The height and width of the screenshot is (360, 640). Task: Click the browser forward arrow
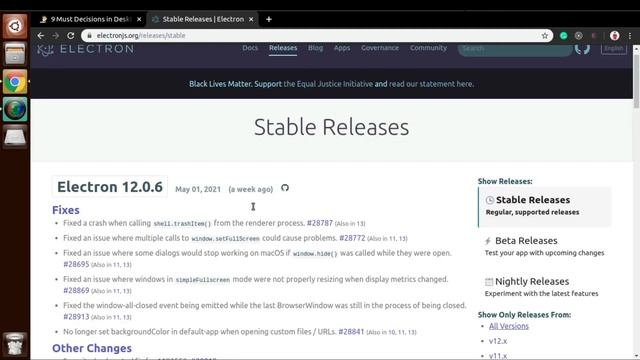click(56, 36)
